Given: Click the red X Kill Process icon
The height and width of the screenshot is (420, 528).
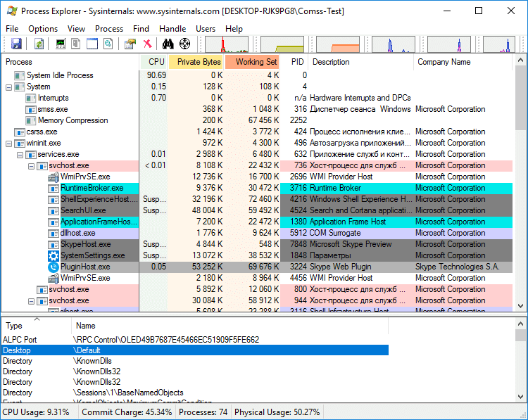Looking at the screenshot, I should tap(148, 44).
